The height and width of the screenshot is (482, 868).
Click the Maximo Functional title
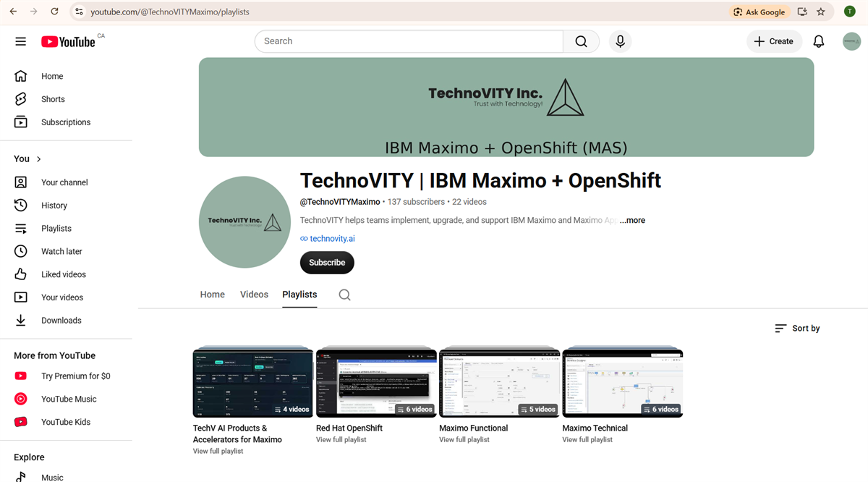click(474, 428)
